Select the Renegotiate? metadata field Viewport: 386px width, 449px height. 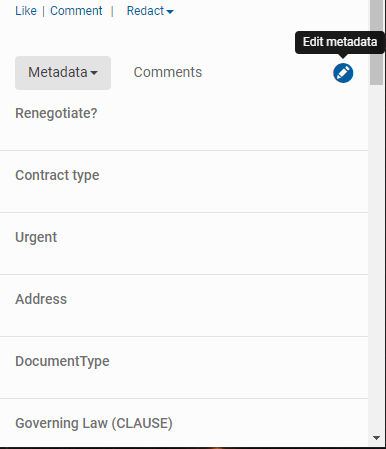click(x=184, y=122)
